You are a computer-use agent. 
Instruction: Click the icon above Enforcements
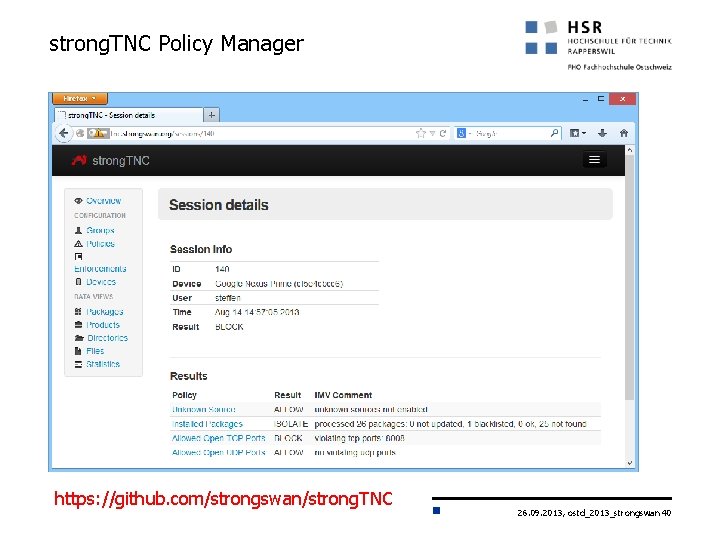tap(78, 256)
